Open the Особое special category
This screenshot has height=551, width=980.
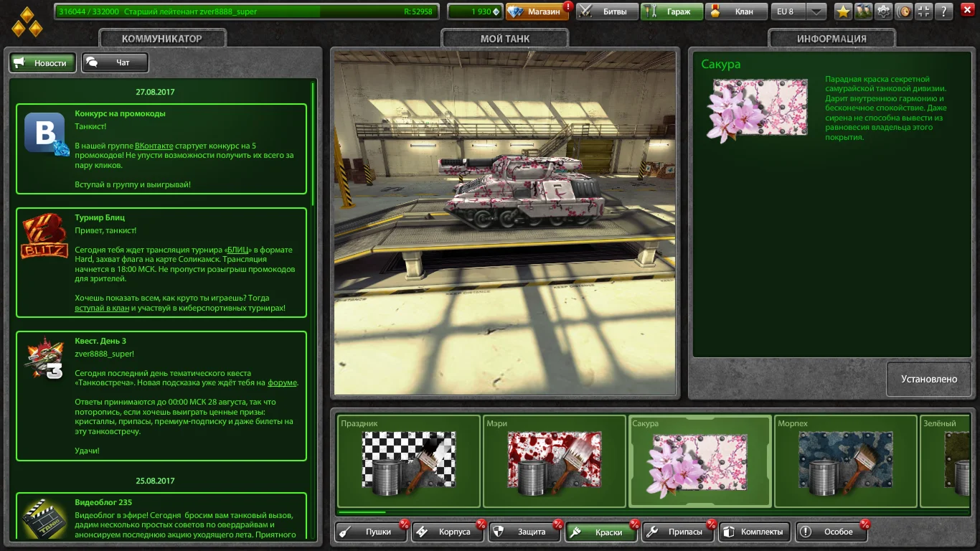coord(832,532)
